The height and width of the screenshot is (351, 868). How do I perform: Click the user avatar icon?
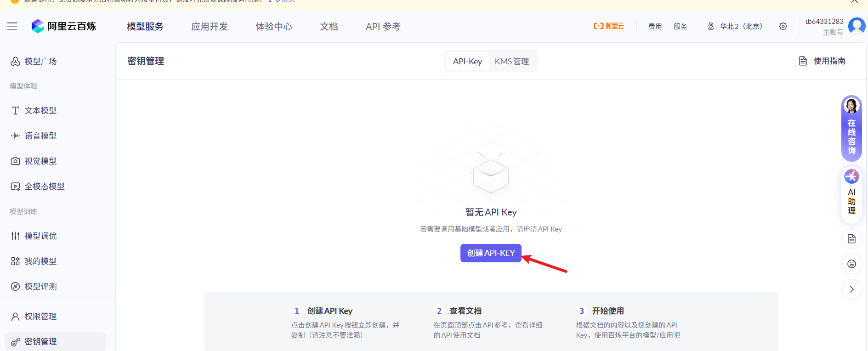(x=857, y=26)
